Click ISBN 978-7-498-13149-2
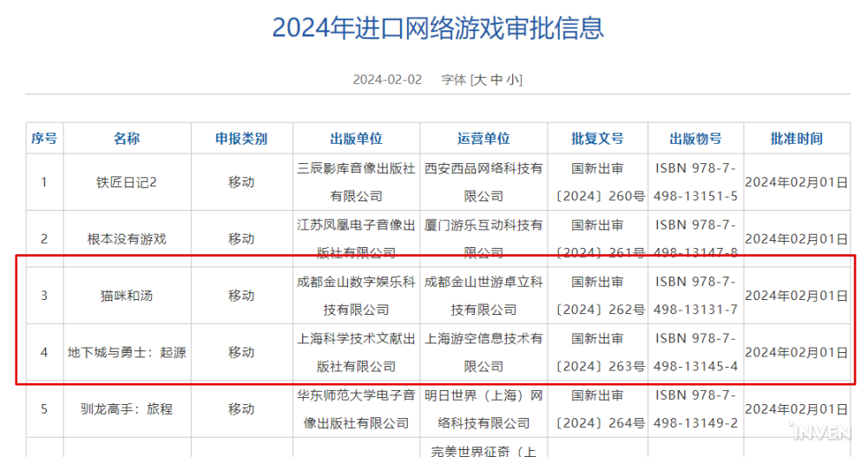 [x=695, y=409]
